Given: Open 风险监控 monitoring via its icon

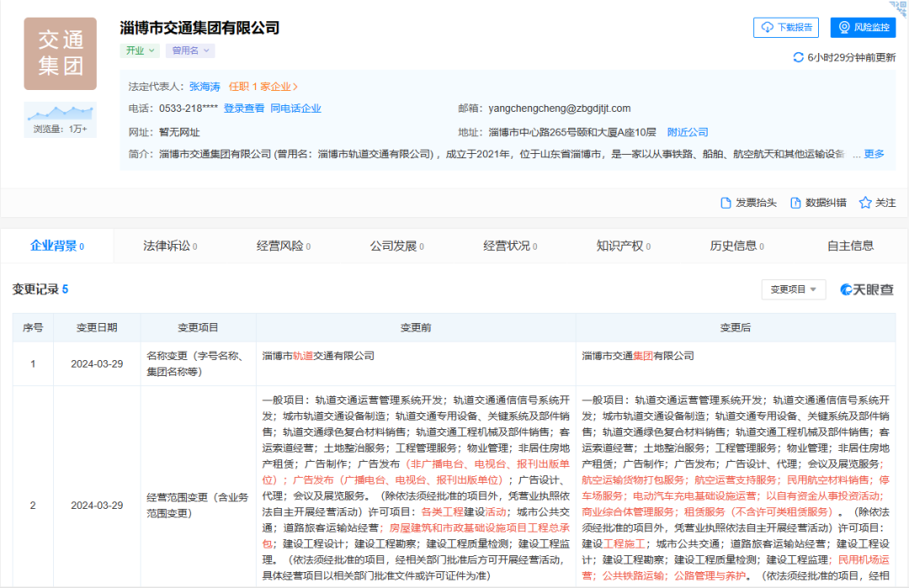Looking at the screenshot, I should [845, 27].
